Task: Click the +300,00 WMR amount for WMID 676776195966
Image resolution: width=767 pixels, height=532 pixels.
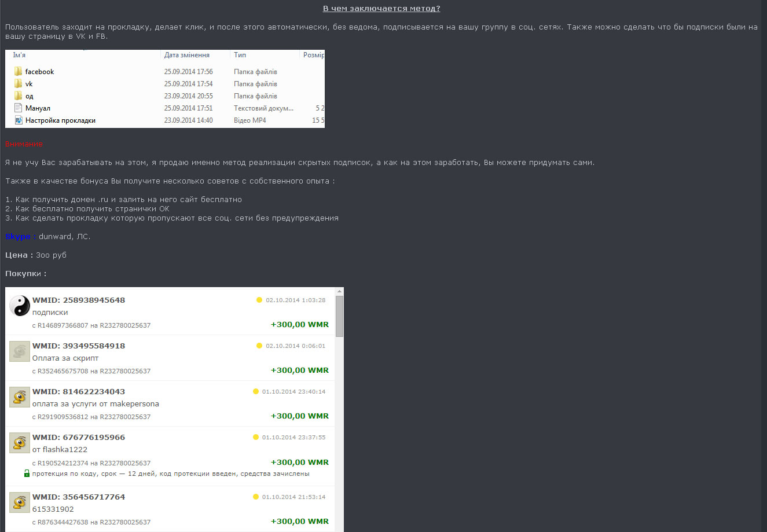Action: (x=300, y=463)
